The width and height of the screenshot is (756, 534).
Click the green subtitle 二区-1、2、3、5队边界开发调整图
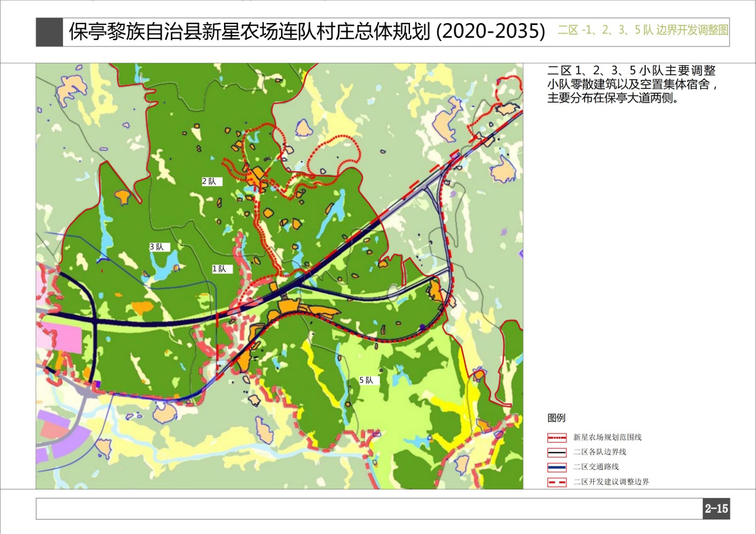[643, 30]
